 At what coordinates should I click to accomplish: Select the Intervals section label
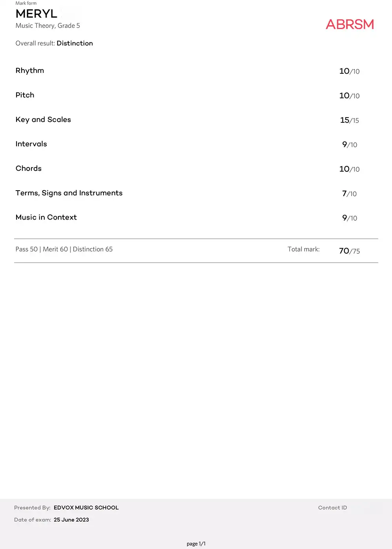coord(31,144)
